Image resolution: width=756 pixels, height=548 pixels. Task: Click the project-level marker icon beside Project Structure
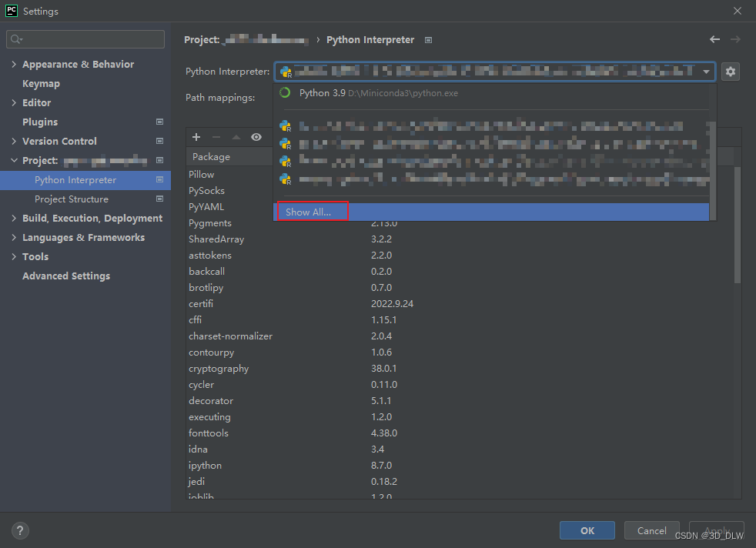(159, 199)
